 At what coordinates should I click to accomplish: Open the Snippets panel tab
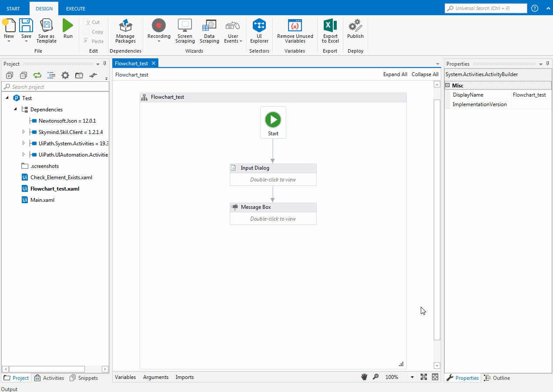click(x=84, y=378)
